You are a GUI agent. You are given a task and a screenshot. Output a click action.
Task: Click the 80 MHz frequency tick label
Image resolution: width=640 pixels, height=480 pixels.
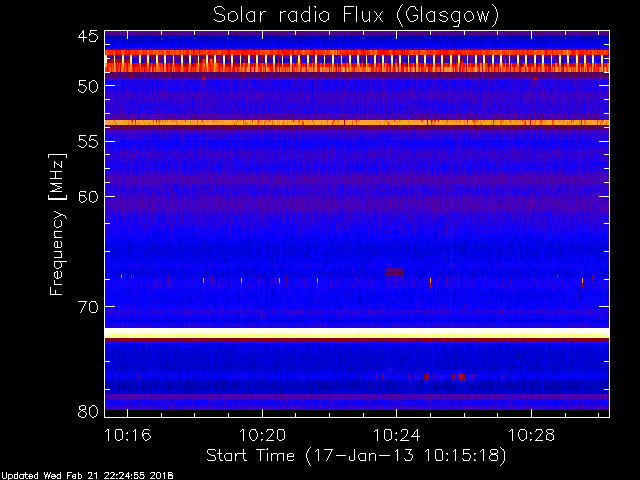coord(87,411)
